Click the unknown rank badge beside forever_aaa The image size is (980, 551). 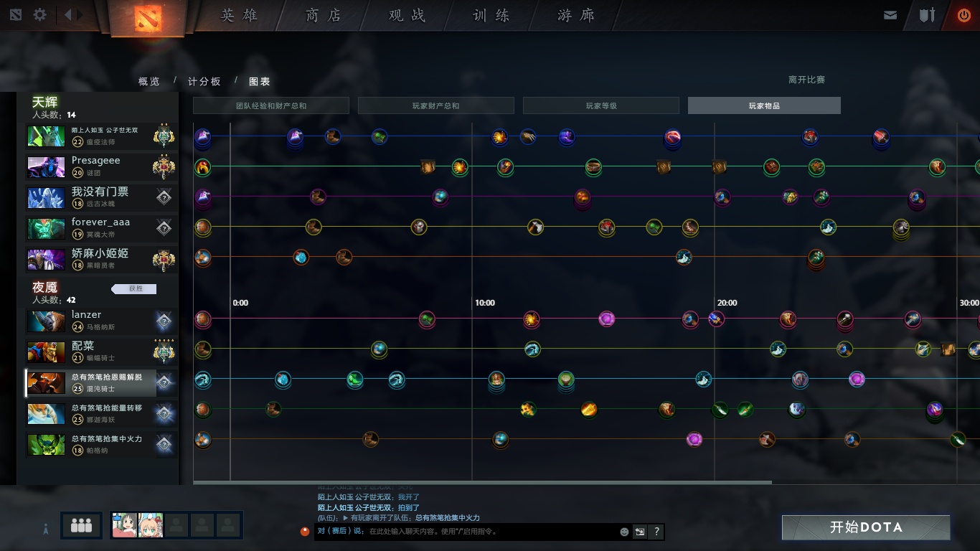[164, 229]
